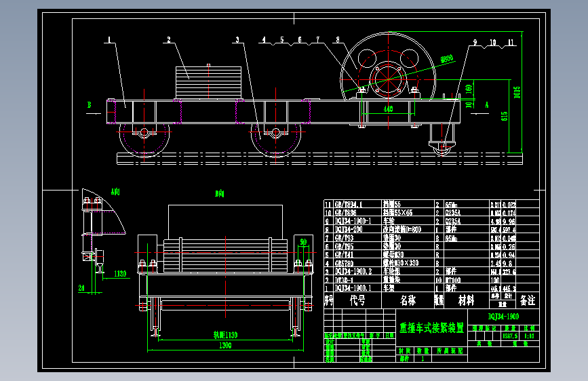Click the 90 dimension in view B
588x381 pixels.
[303, 242]
